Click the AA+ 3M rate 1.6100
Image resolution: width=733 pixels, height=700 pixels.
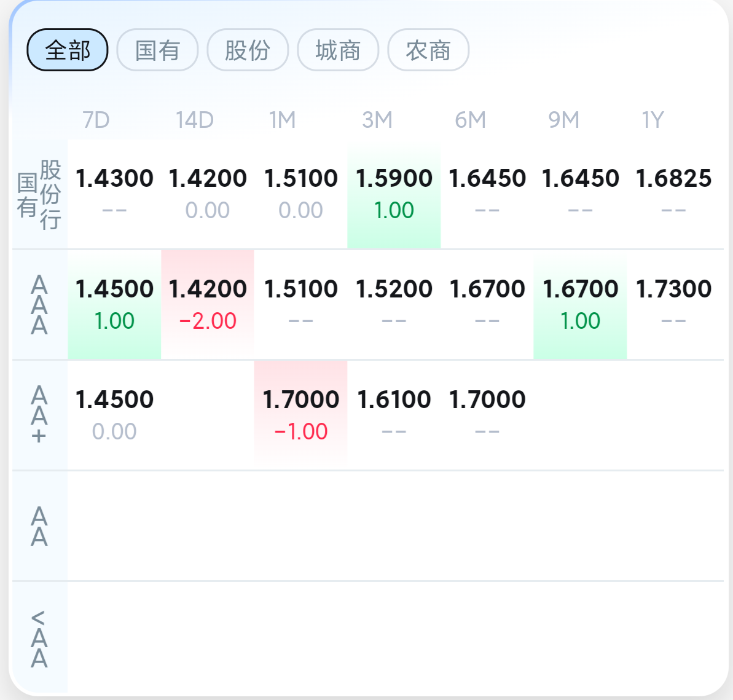(x=394, y=415)
